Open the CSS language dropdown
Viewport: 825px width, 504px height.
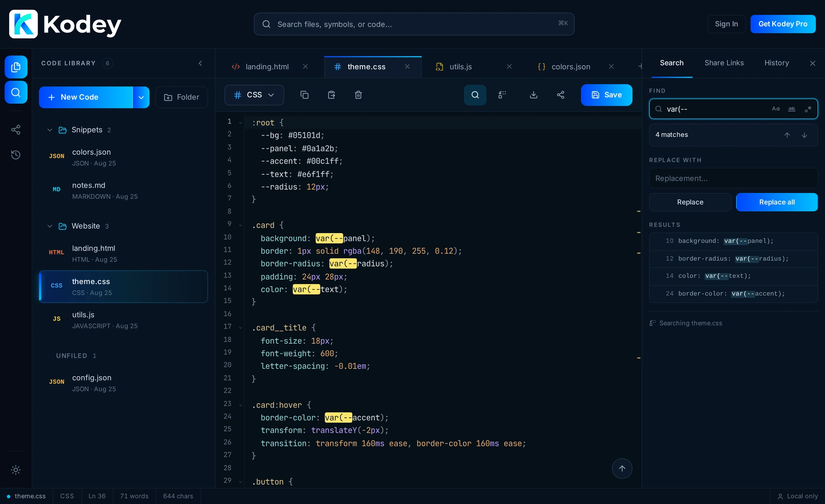(x=254, y=95)
